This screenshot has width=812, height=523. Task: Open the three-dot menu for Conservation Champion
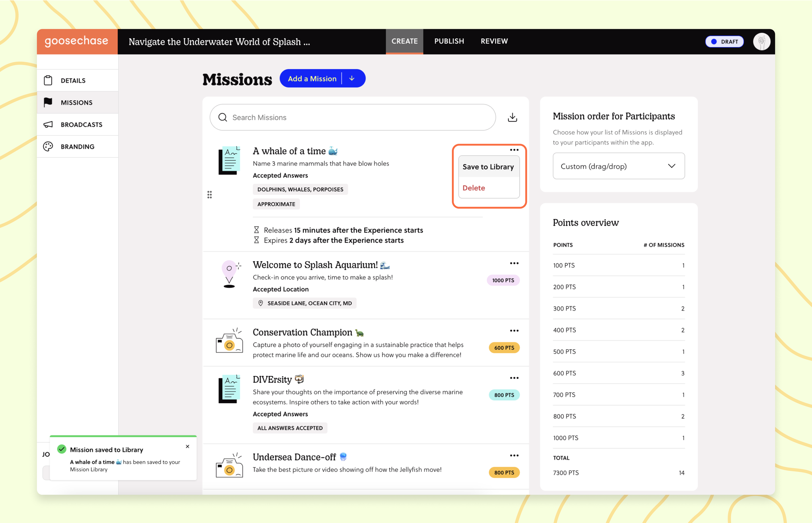point(514,330)
